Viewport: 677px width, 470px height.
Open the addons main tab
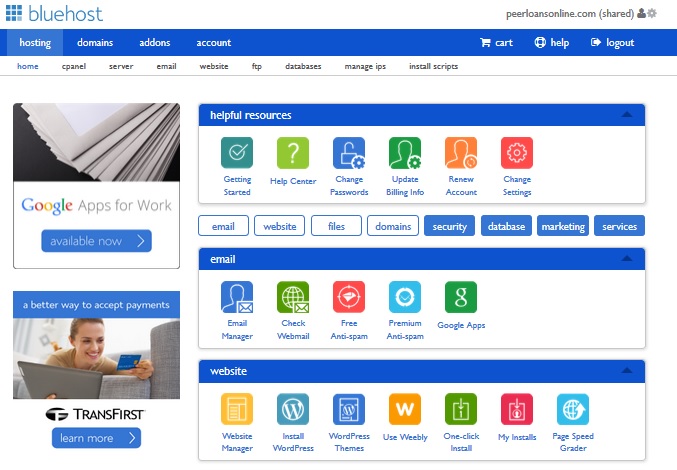(x=155, y=42)
